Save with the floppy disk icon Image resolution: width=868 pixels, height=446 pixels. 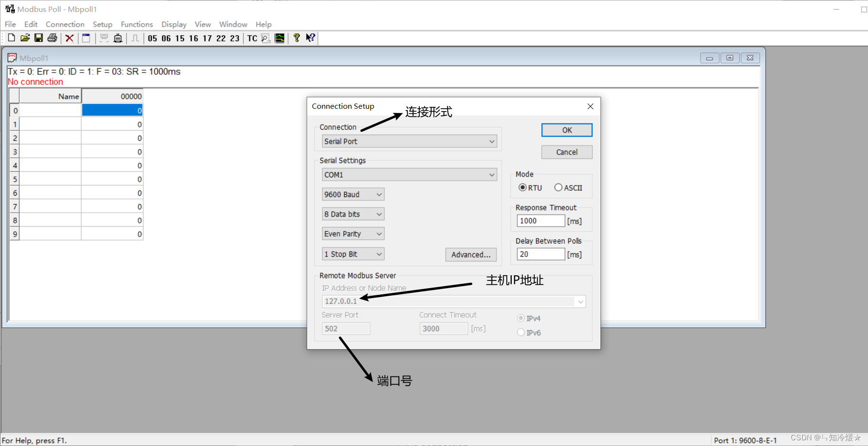coord(39,38)
